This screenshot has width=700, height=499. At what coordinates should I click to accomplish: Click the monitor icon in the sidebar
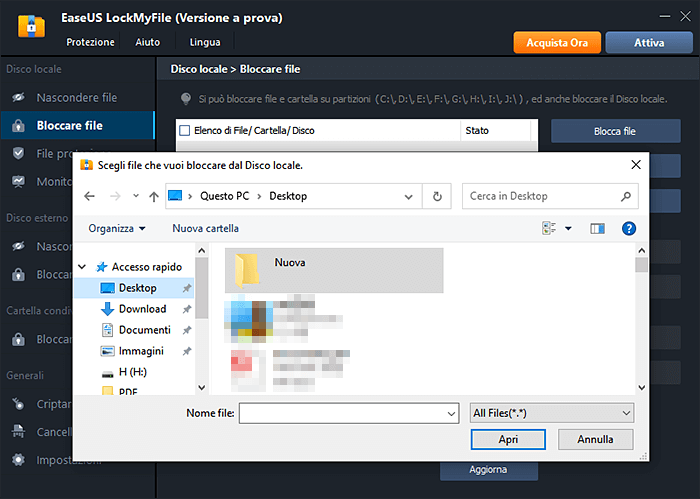pos(18,182)
